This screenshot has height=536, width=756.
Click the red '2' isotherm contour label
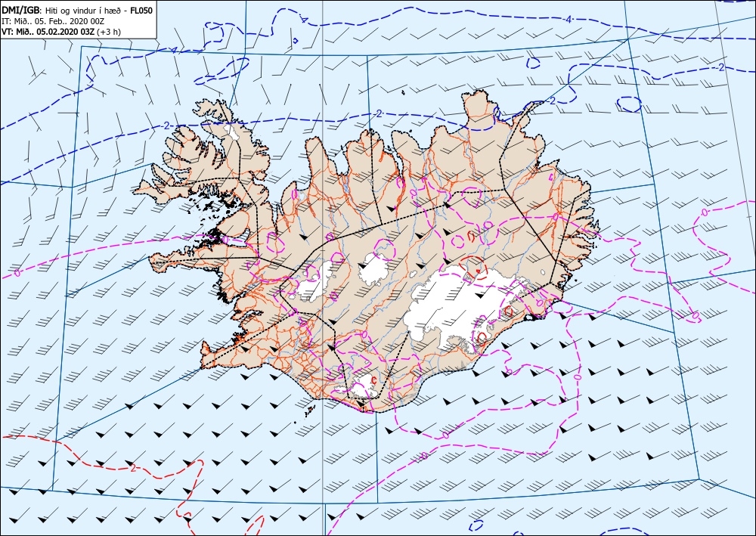tap(133, 468)
